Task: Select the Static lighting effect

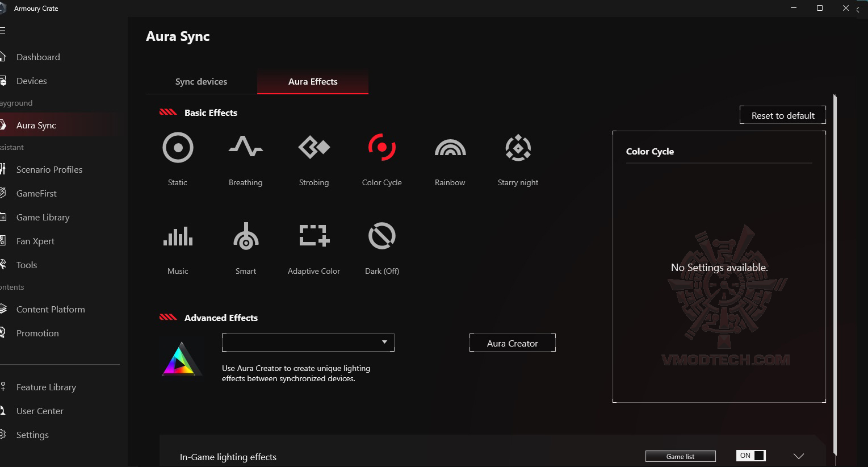Action: (178, 148)
